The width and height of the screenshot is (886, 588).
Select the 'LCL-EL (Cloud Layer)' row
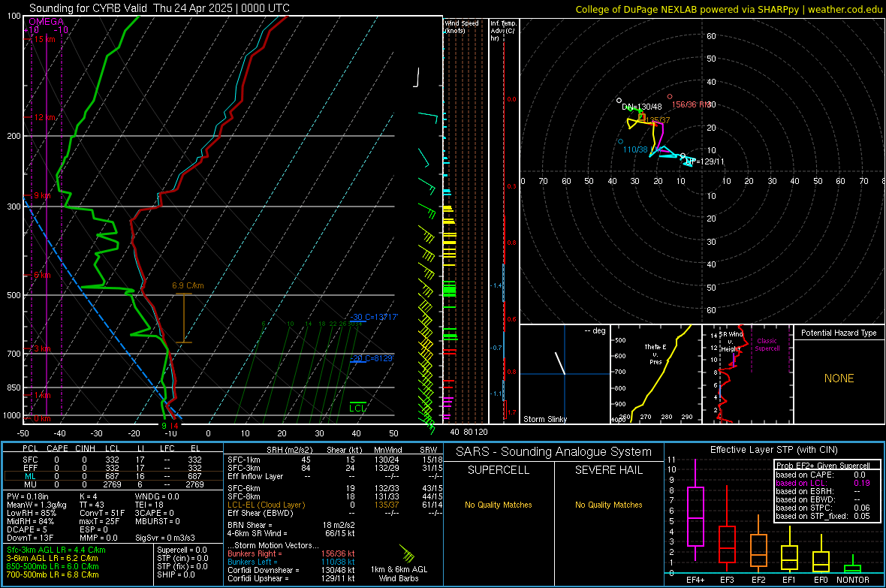coord(335,505)
